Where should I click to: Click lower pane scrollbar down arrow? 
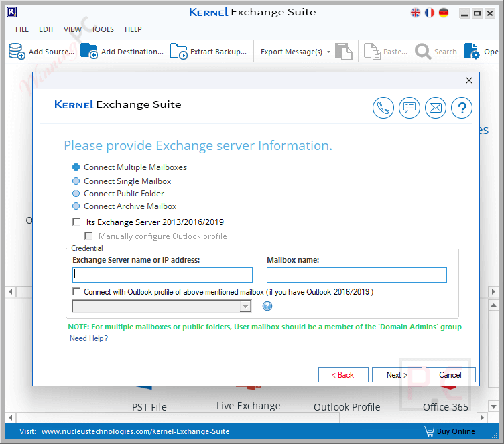(493, 406)
